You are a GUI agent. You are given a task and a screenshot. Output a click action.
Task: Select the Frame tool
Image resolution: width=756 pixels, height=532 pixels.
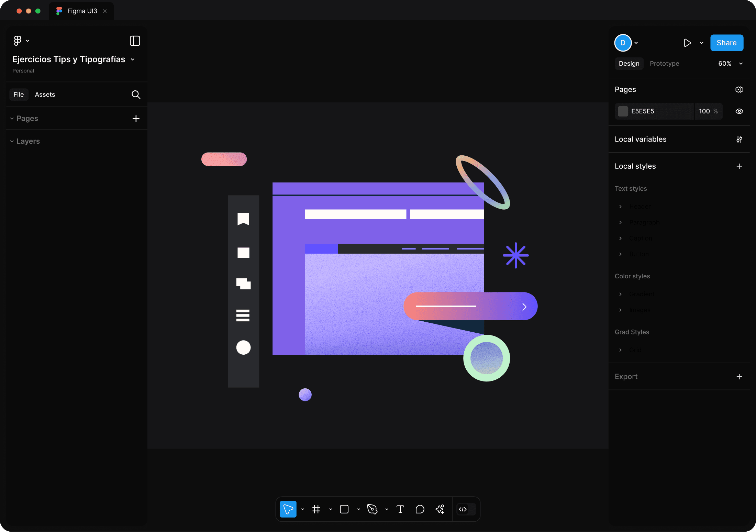(316, 509)
